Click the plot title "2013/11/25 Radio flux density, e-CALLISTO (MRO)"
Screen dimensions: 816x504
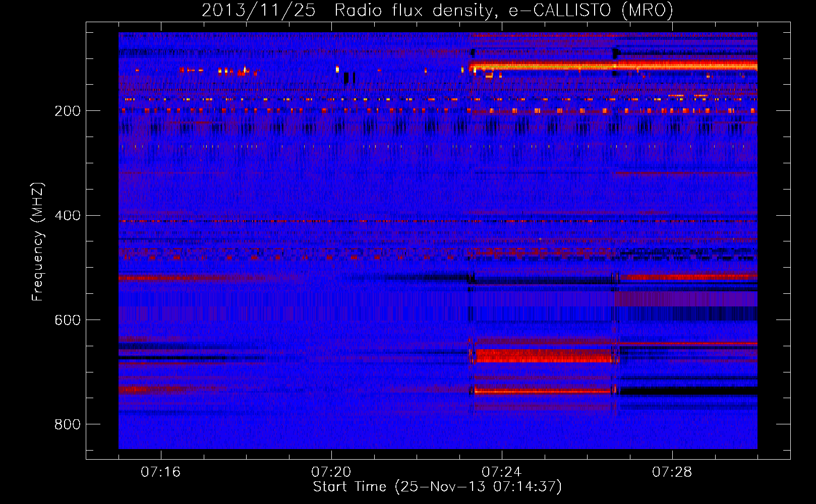437,10
